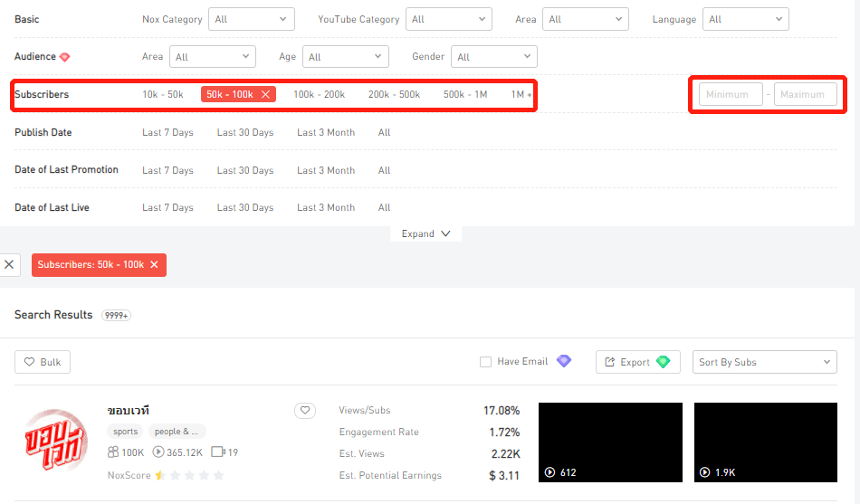860x504 pixels.
Task: Click the green diamond on Export button
Action: click(x=663, y=362)
